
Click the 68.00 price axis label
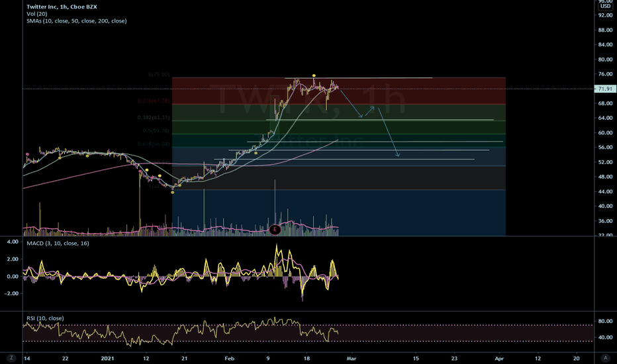(605, 103)
